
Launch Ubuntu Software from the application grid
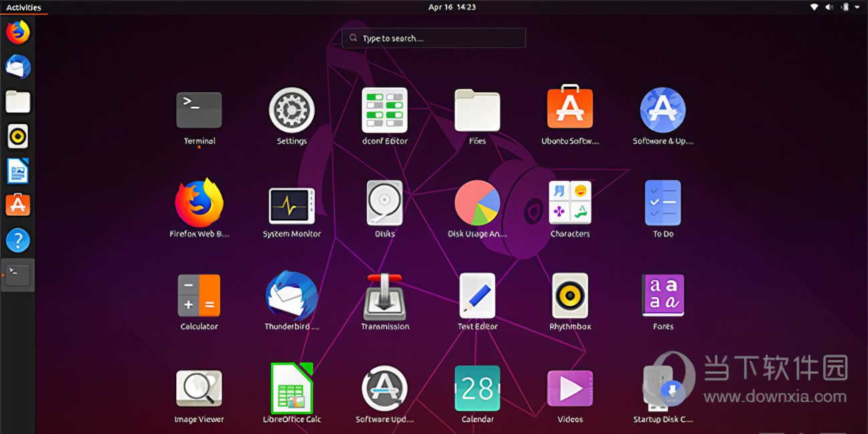pyautogui.click(x=570, y=107)
